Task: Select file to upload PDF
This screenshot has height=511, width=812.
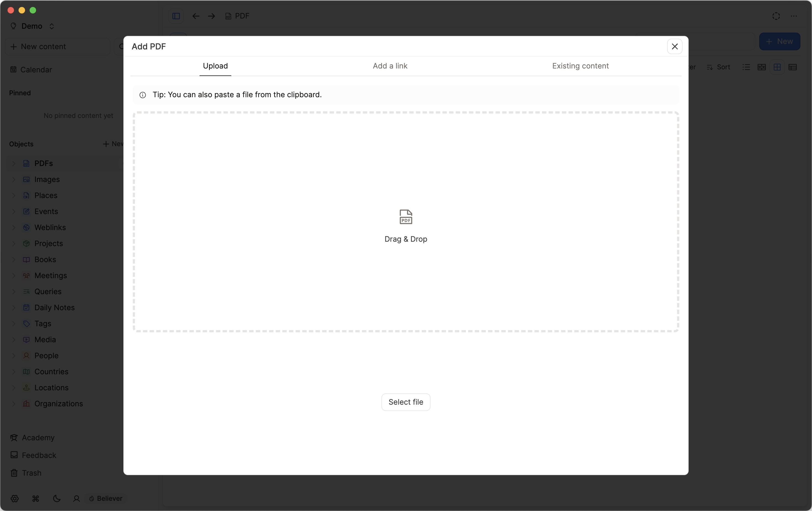Action: (406, 402)
